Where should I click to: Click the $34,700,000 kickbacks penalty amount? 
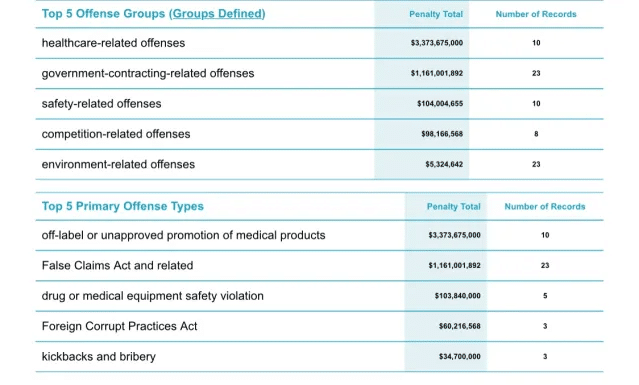point(459,356)
